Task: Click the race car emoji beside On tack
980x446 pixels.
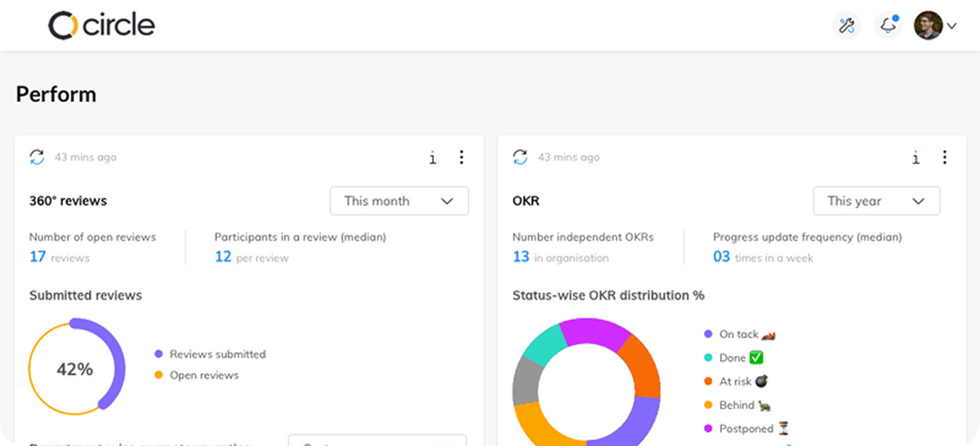Action: 768,334
